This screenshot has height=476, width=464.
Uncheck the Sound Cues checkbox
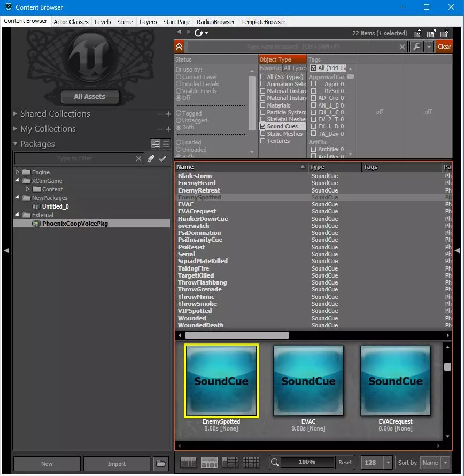pyautogui.click(x=263, y=126)
